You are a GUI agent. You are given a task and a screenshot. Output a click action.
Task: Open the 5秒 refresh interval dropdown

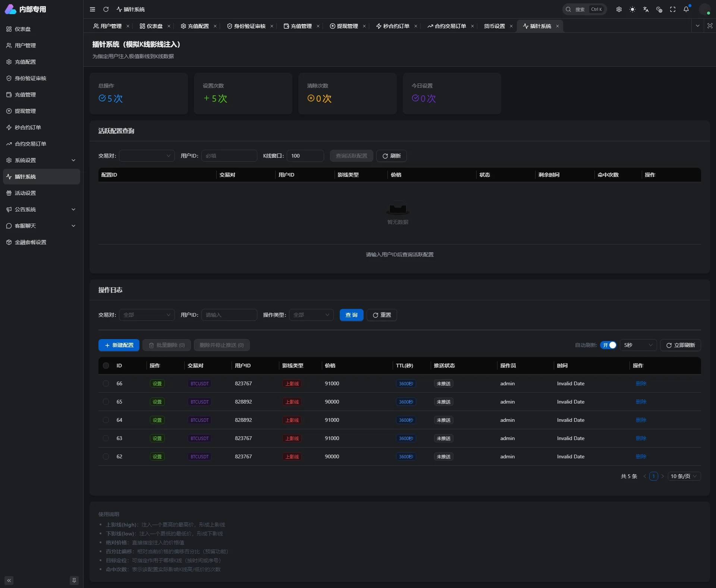tap(638, 345)
